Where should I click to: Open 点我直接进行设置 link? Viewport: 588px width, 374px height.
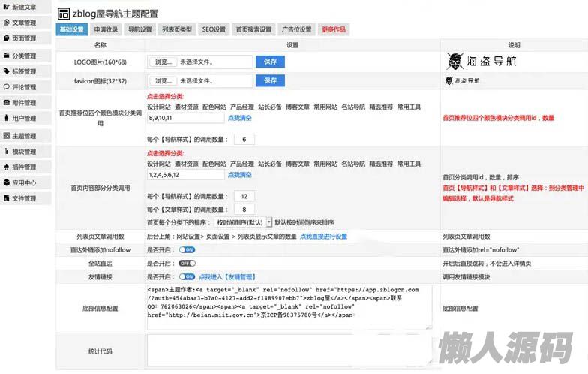(324, 236)
